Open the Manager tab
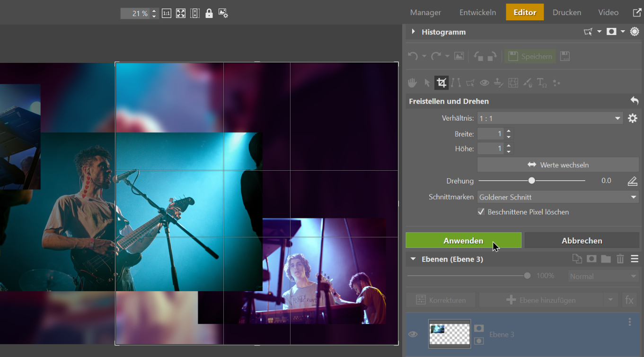644x357 pixels. click(425, 12)
